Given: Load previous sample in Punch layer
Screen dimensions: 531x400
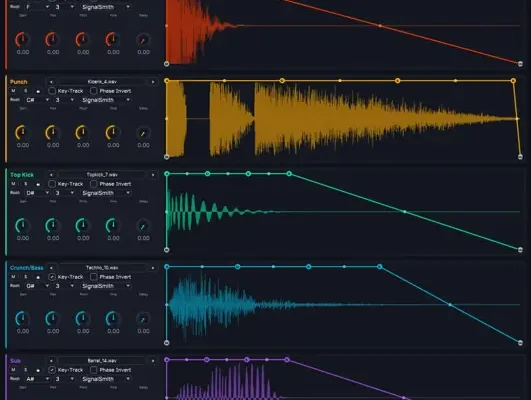Looking at the screenshot, I should pos(51,82).
